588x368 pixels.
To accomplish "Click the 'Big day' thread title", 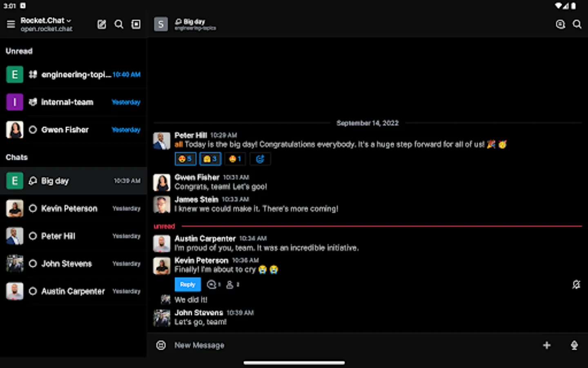I will coord(194,22).
